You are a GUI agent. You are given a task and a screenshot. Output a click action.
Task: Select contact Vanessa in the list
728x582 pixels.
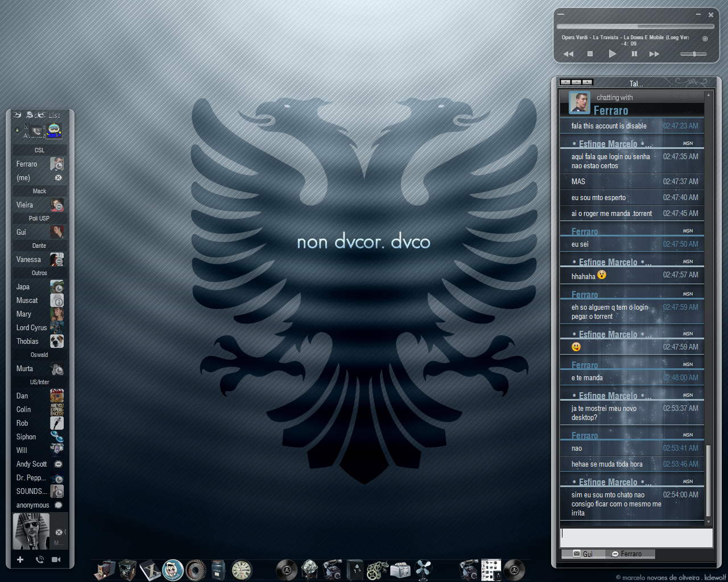point(39,259)
